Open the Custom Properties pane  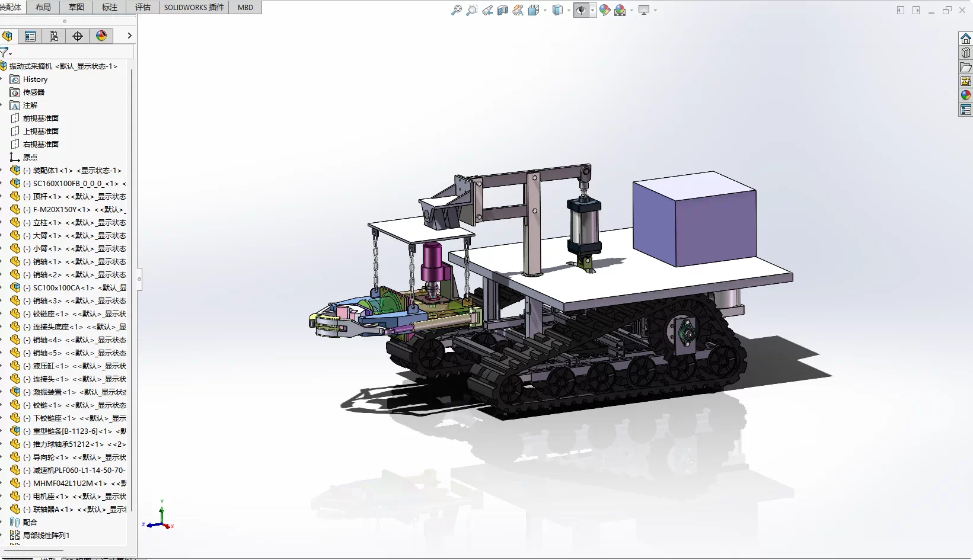click(965, 110)
